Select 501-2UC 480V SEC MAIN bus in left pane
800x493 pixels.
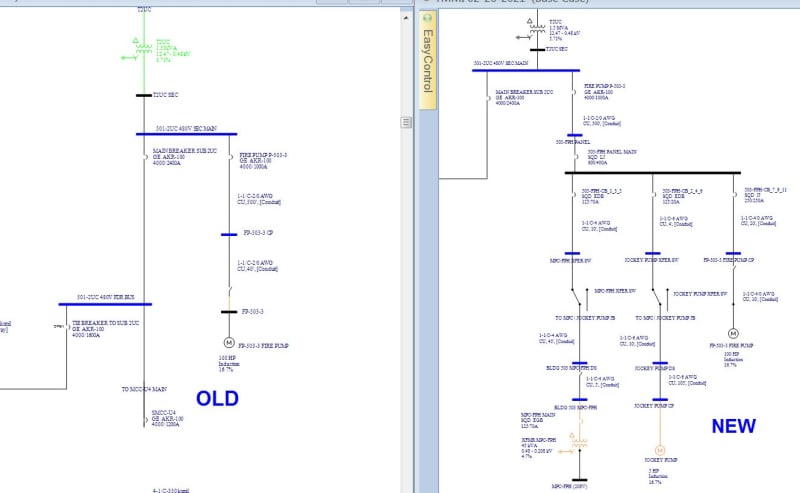[186, 134]
